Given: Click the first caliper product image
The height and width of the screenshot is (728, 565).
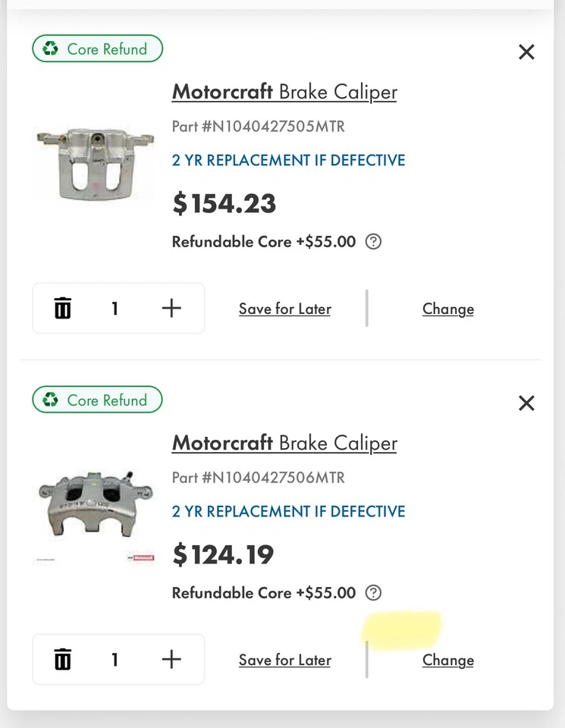Looking at the screenshot, I should click(x=95, y=163).
